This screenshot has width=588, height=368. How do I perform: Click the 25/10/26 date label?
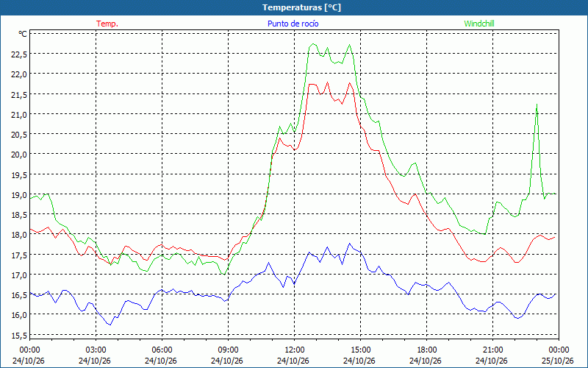(x=559, y=361)
